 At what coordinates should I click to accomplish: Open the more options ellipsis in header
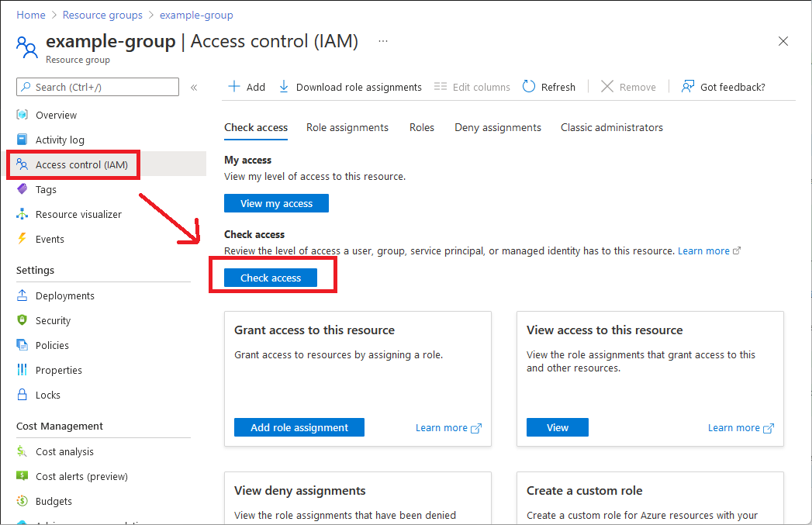pos(383,41)
